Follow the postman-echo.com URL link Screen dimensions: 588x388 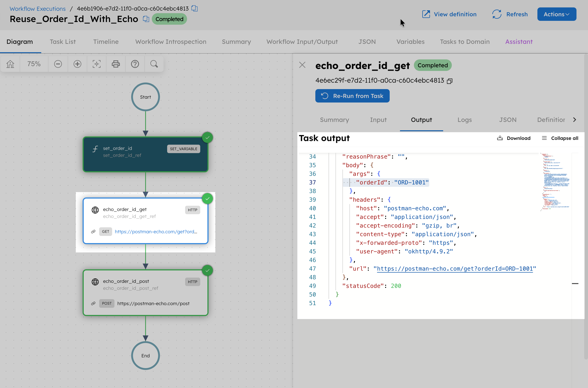pos(456,269)
